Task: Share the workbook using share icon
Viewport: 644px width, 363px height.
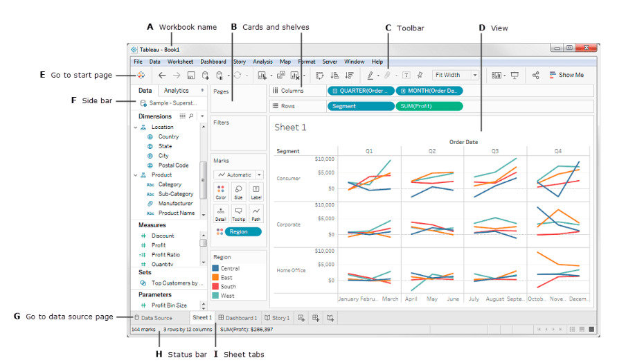Action: (535, 76)
